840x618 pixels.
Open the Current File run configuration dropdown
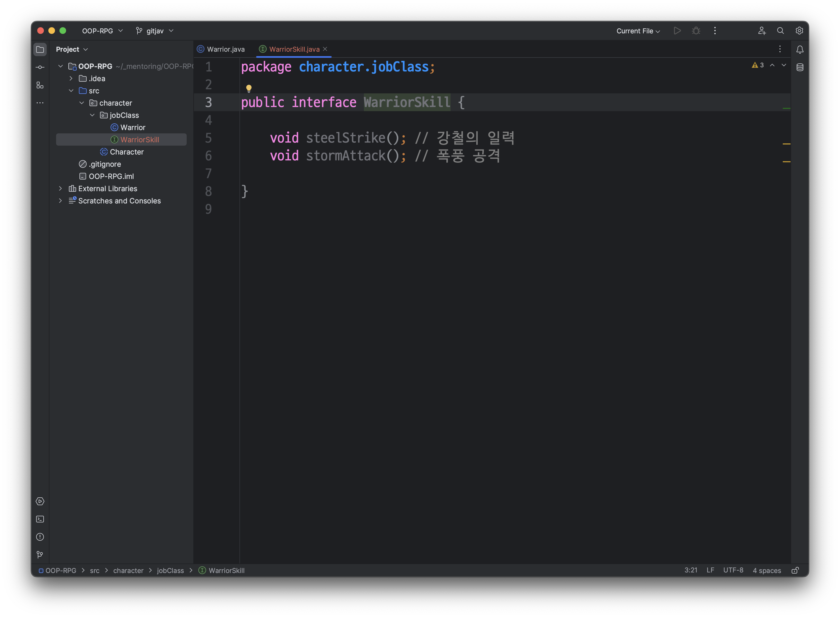coord(638,31)
